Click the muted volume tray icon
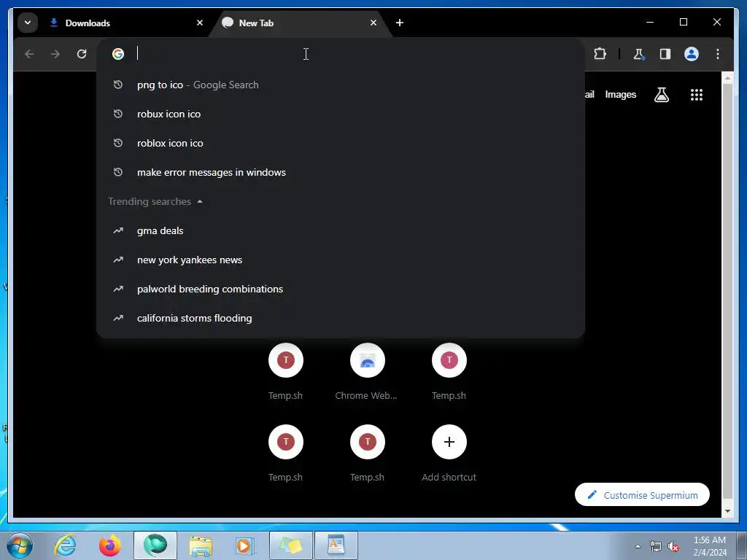The height and width of the screenshot is (560, 747). click(x=673, y=547)
